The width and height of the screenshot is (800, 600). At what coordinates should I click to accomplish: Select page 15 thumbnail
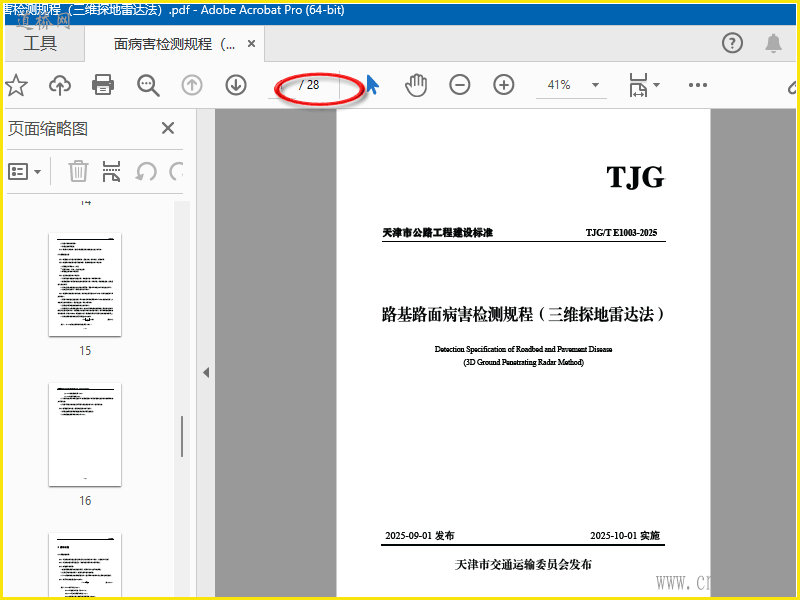pyautogui.click(x=85, y=284)
